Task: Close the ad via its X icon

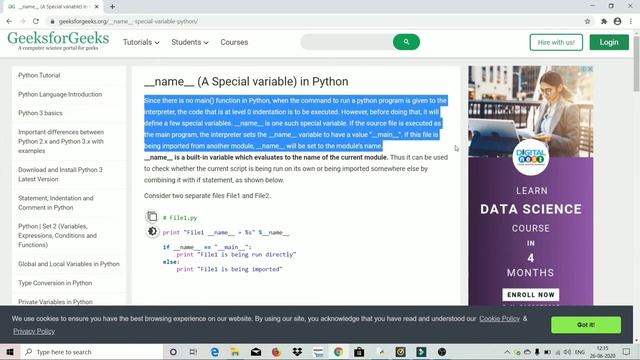Action: click(590, 69)
